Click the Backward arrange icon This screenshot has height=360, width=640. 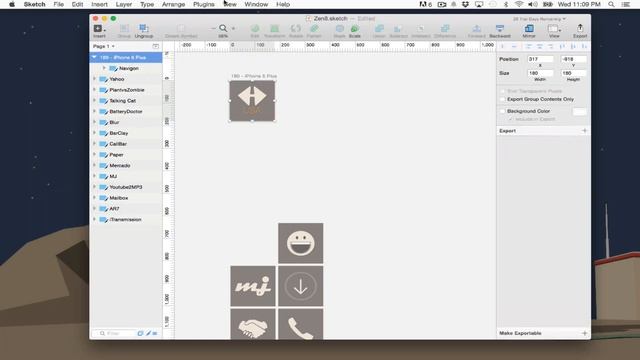[x=500, y=29]
